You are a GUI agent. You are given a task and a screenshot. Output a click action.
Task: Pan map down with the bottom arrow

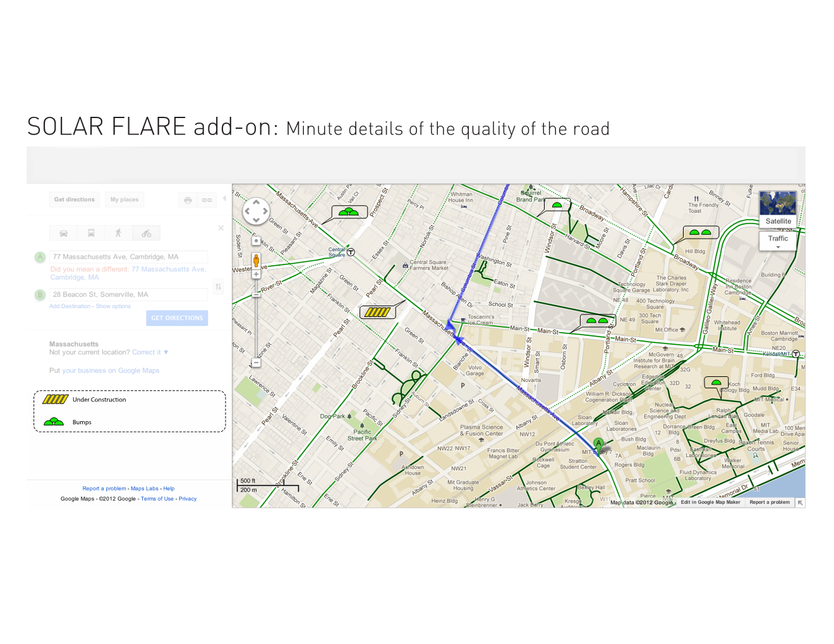256,220
